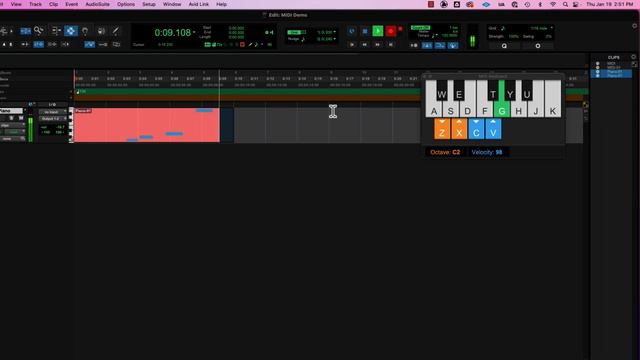Toggle third highlighted MIDI control button
This screenshot has height=360, width=640.
[x=453, y=45]
